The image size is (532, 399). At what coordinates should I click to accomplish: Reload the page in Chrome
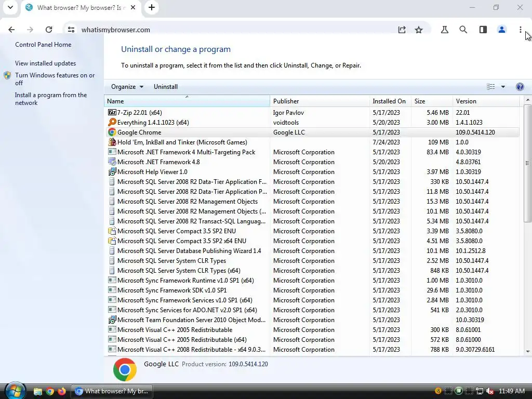49,30
